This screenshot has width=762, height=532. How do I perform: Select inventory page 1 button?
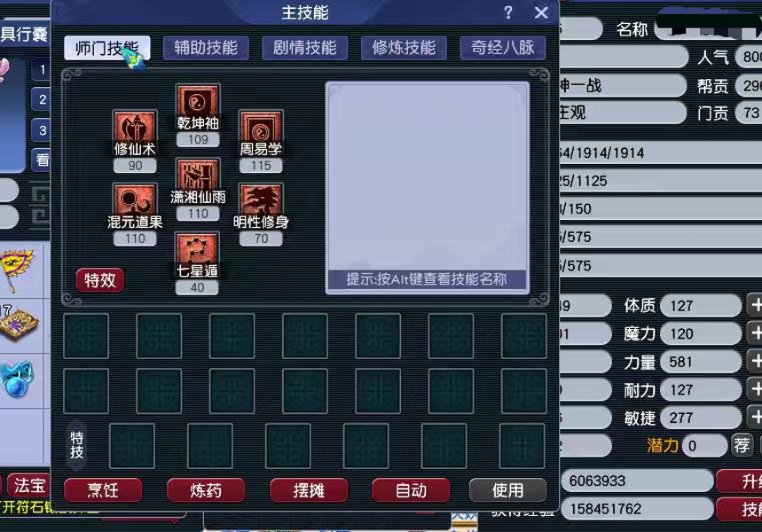tap(42, 69)
